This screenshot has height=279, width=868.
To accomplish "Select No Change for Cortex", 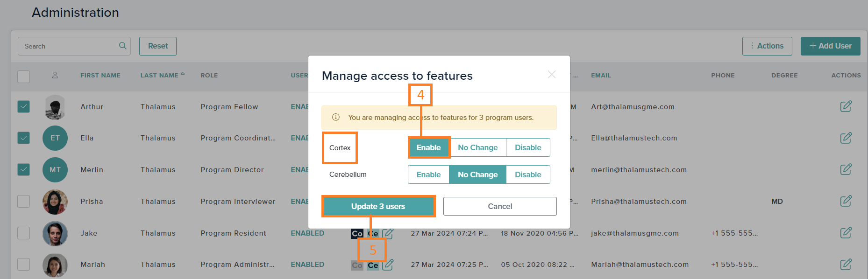I will pyautogui.click(x=477, y=147).
